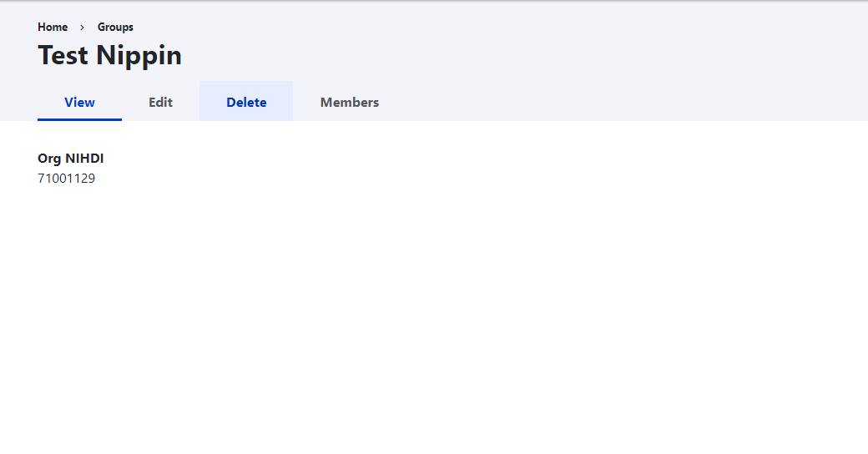The image size is (868, 454).
Task: Switch to the View tab
Action: click(79, 102)
